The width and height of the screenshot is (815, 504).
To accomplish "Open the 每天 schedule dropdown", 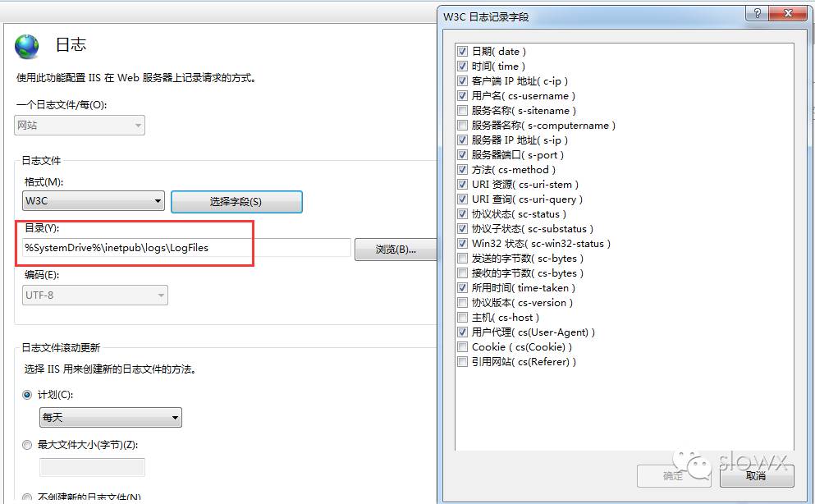I will 111,417.
